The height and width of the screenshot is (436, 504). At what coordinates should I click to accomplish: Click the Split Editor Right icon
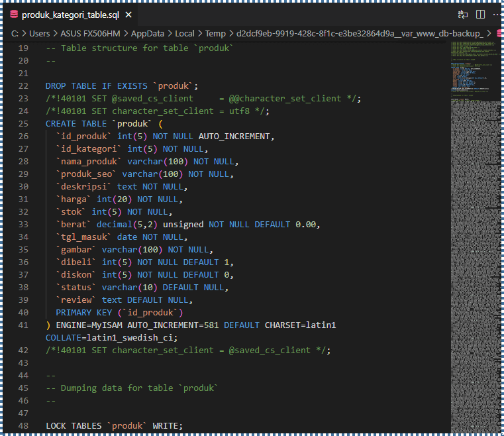[x=479, y=14]
